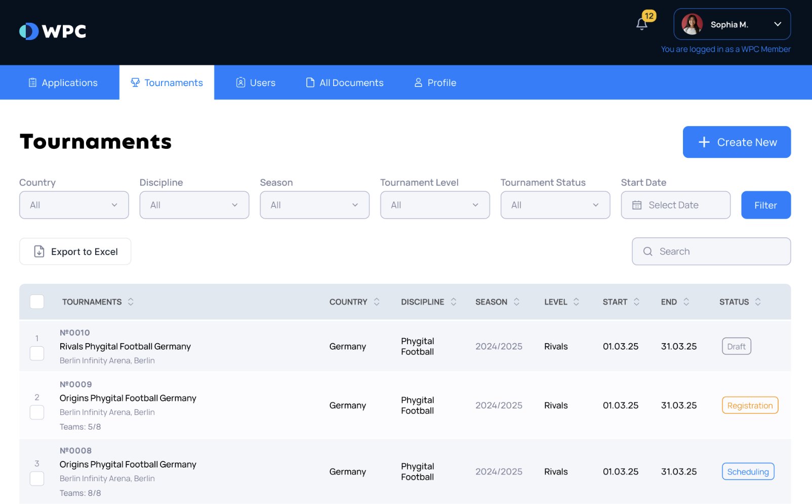Click the Registration status badge

750,405
